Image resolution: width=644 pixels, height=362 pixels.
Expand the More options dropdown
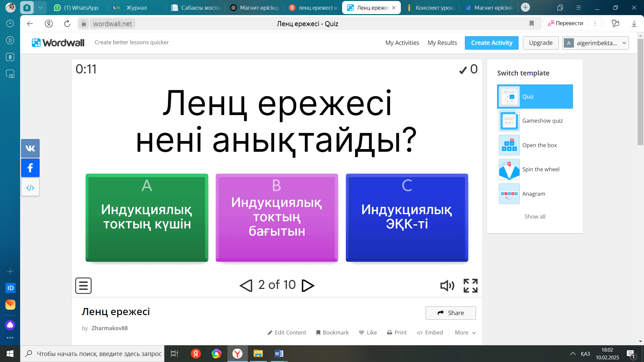click(x=465, y=333)
